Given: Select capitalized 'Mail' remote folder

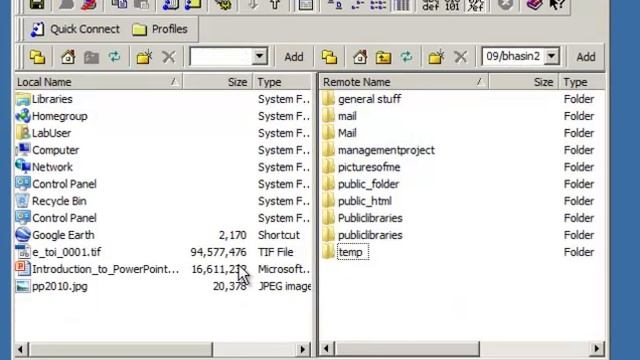Looking at the screenshot, I should coord(347,133).
